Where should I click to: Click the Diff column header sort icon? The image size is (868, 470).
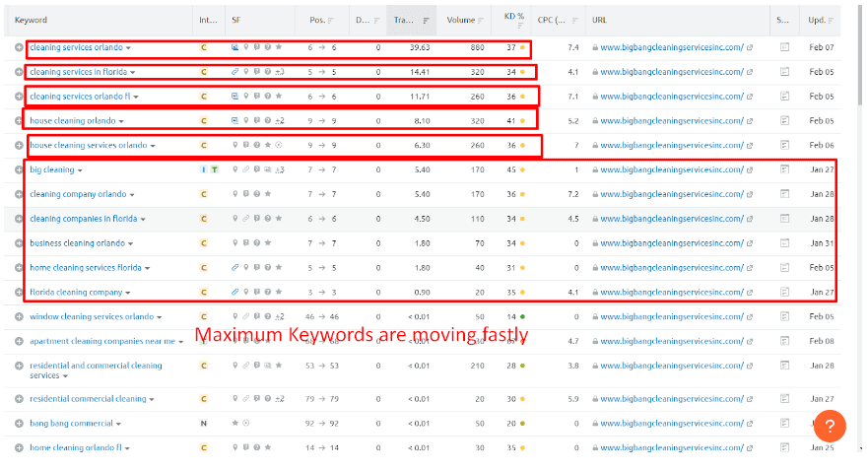376,21
